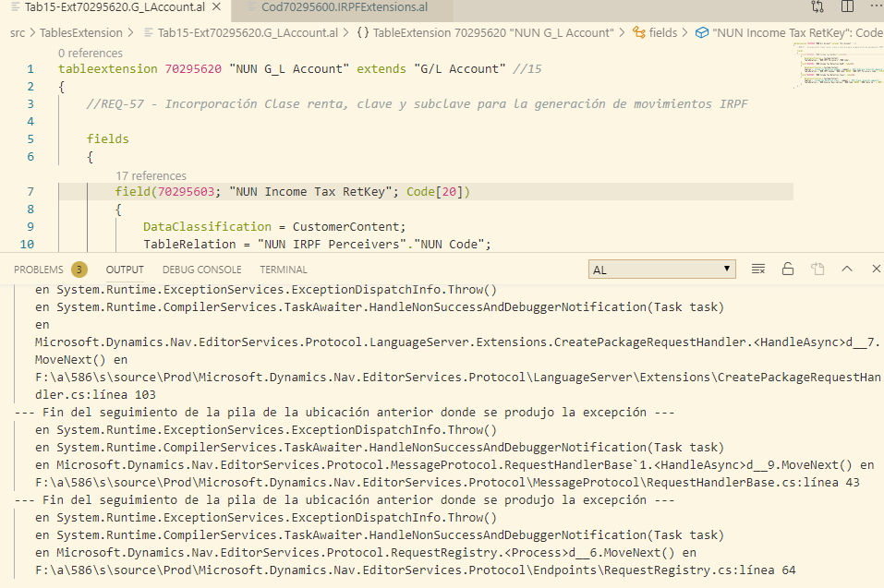Click src breadcrumb segment
Screen dimensions: 884x588
click(18, 32)
